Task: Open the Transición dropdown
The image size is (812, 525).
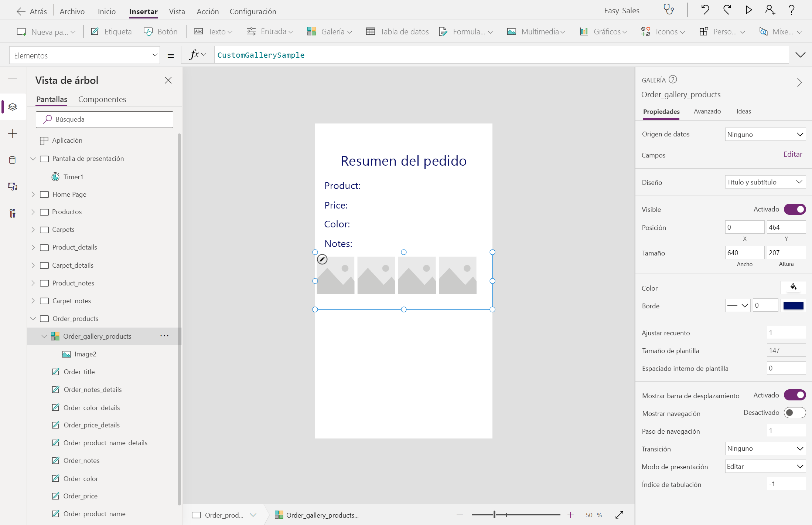Action: (x=765, y=448)
